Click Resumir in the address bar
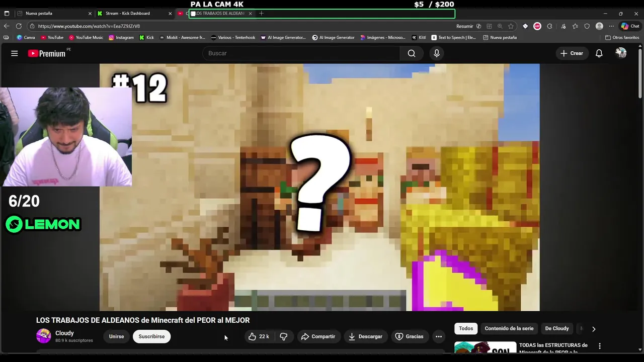The height and width of the screenshot is (362, 644). pyautogui.click(x=465, y=26)
